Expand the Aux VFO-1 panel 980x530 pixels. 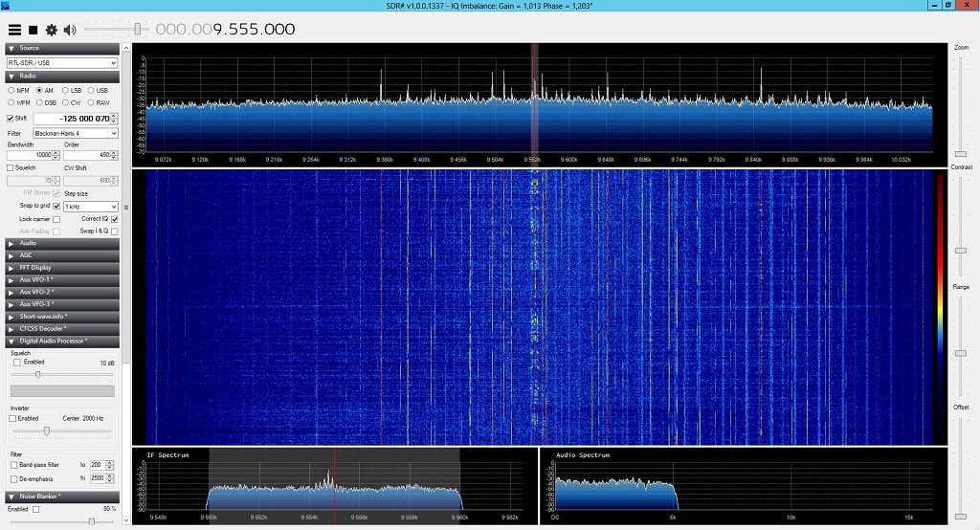62,280
